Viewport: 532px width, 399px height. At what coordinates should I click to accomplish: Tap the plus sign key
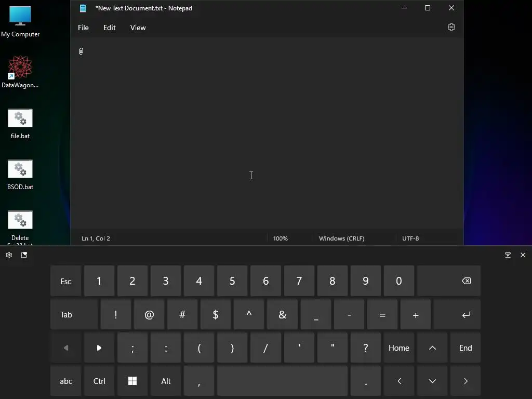point(416,314)
